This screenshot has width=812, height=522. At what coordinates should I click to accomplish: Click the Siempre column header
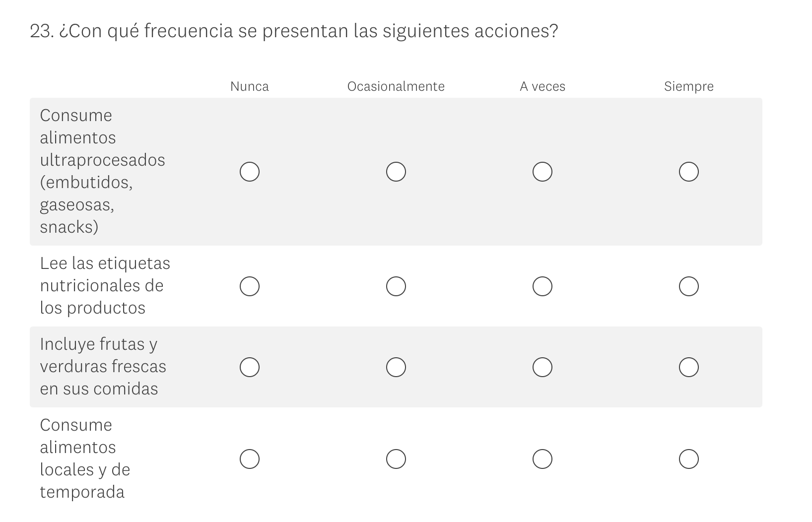689,86
